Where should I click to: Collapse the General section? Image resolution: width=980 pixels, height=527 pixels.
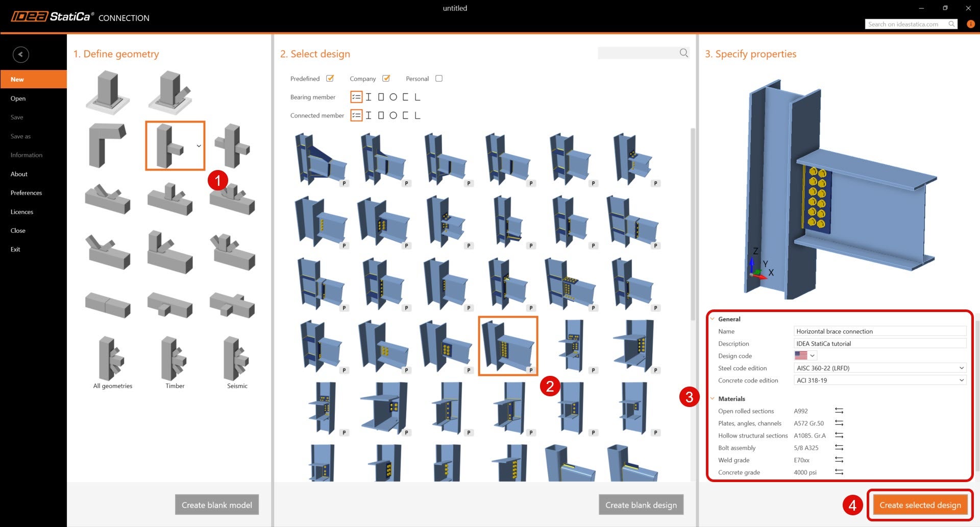(x=713, y=319)
